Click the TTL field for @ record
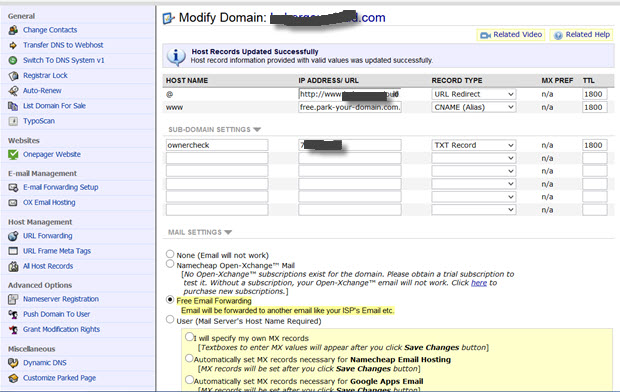620x392 pixels. (x=595, y=94)
